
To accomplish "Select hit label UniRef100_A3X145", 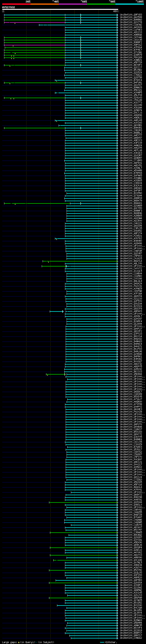I will point(131,593).
